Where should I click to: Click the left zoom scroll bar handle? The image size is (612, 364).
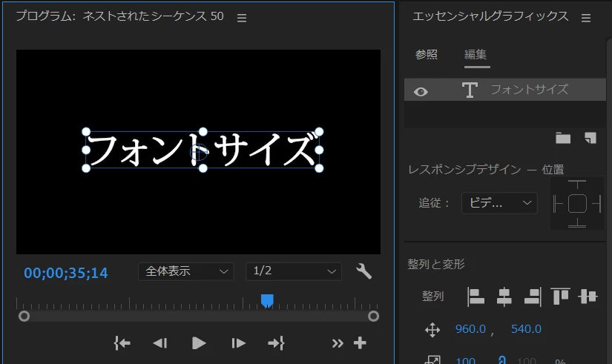(x=24, y=316)
